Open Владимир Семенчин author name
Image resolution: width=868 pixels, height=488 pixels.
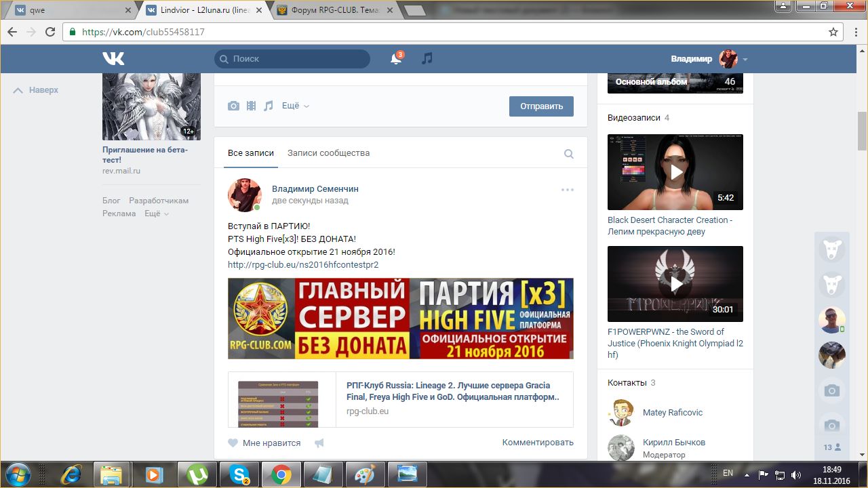coord(315,189)
